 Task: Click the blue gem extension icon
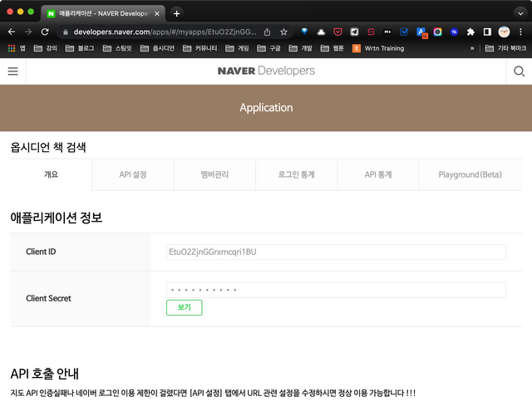(304, 32)
